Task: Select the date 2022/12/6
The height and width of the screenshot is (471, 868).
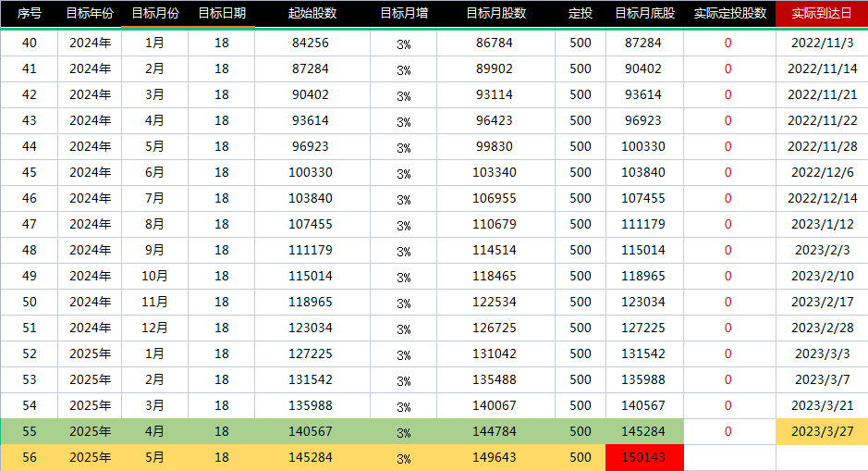Action: pyautogui.click(x=822, y=172)
